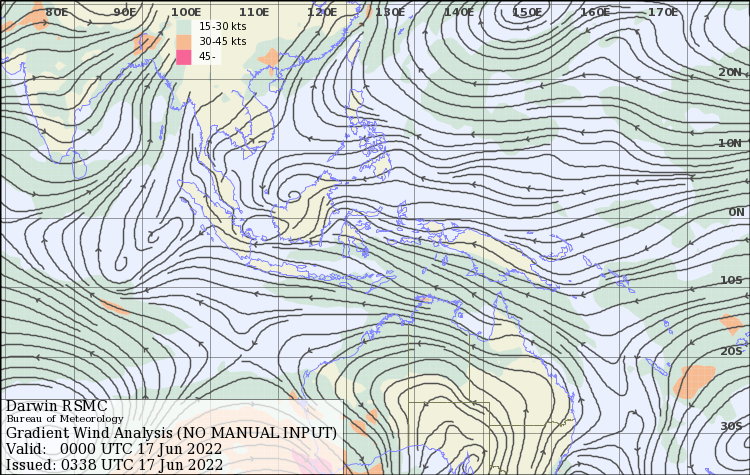
Task: Select the 10N latitude label
Action: tap(730, 143)
